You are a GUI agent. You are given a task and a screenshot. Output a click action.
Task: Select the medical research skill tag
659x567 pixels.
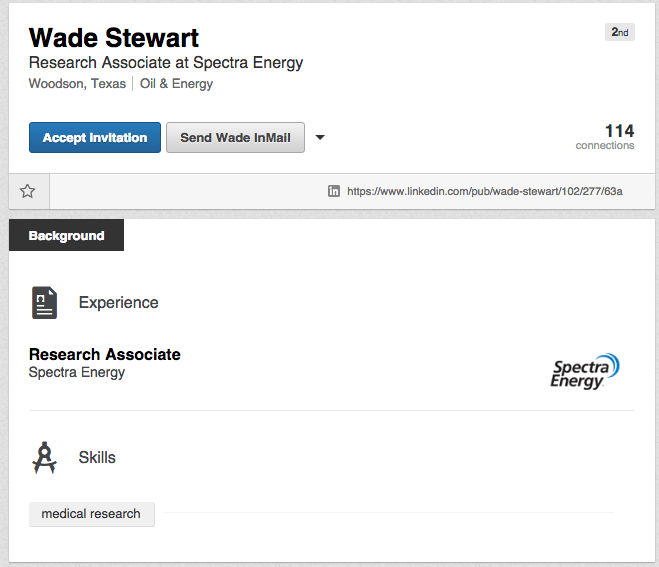tap(91, 514)
